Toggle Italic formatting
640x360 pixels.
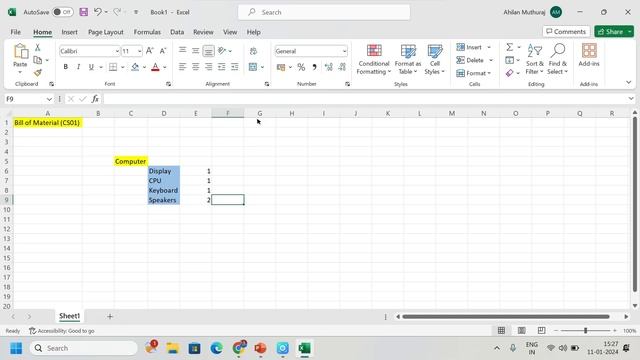[78, 67]
